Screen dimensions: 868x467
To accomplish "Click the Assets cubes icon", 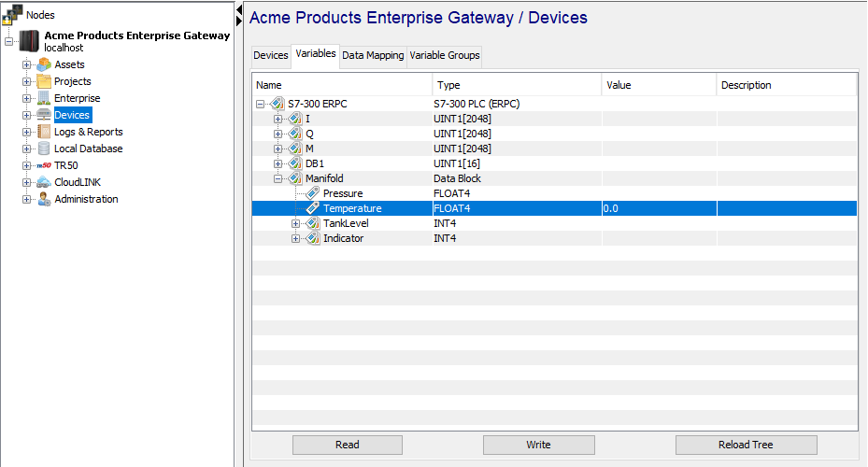I will coord(44,64).
